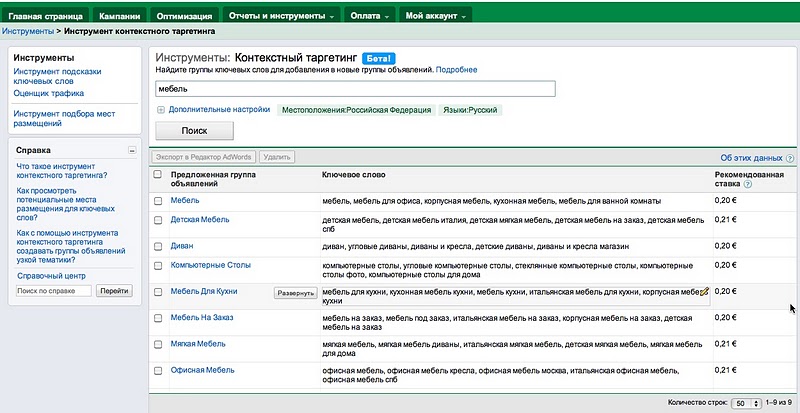Click the Развернуть button in kitchen row
The image size is (800, 413).
(x=295, y=293)
